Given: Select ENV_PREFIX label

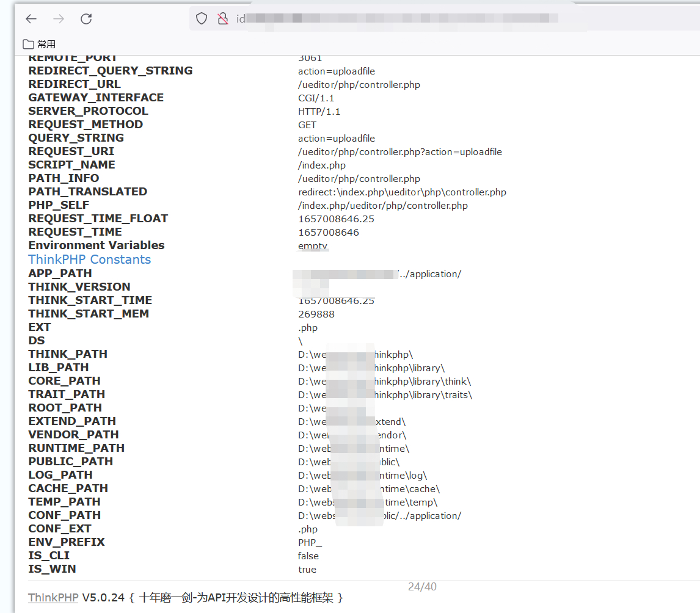Looking at the screenshot, I should pyautogui.click(x=67, y=541).
